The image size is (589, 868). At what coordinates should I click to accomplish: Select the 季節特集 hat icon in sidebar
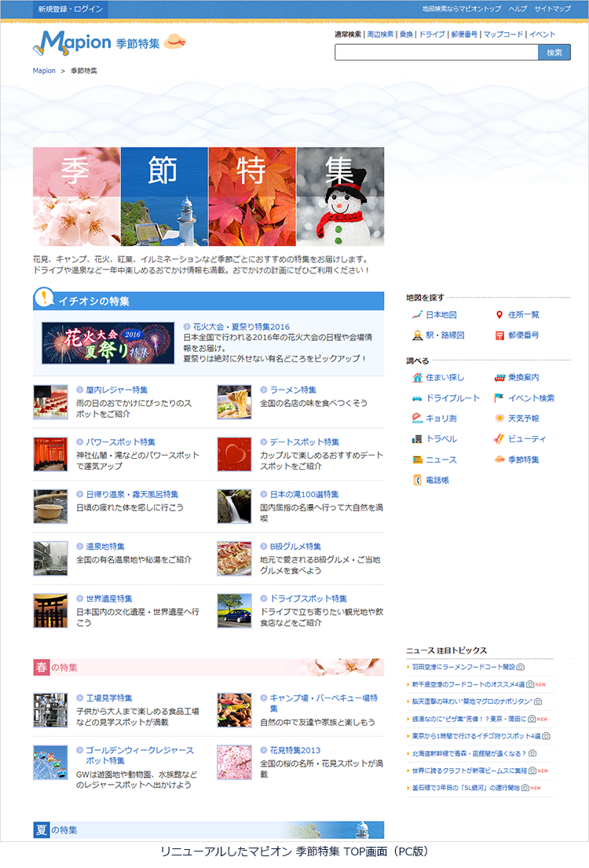499,459
